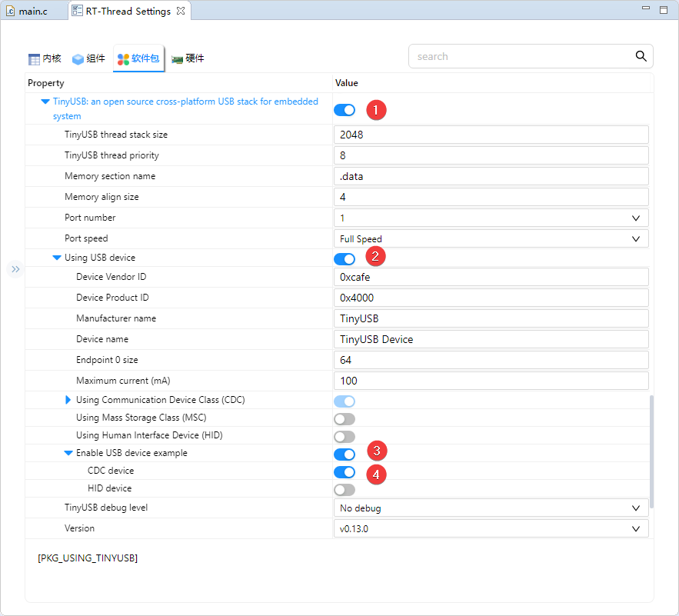Collapse the TinyUSB tree node
The height and width of the screenshot is (616, 679).
[45, 102]
